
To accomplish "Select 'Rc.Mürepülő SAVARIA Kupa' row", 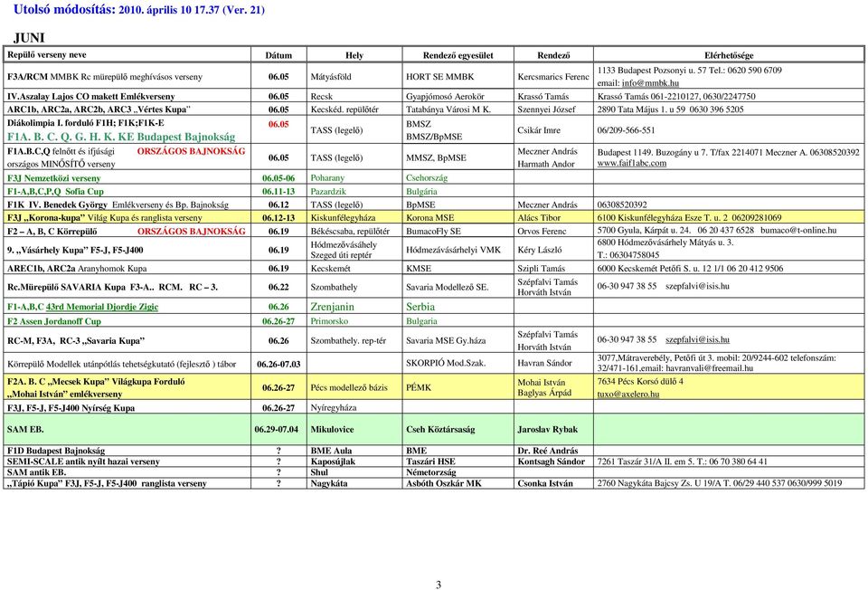I will pyautogui.click(x=433, y=287).
